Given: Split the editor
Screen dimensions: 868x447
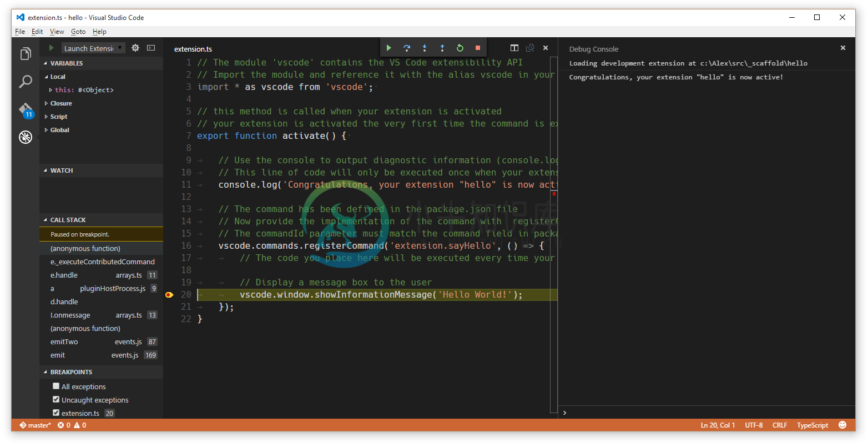Looking at the screenshot, I should click(x=514, y=48).
